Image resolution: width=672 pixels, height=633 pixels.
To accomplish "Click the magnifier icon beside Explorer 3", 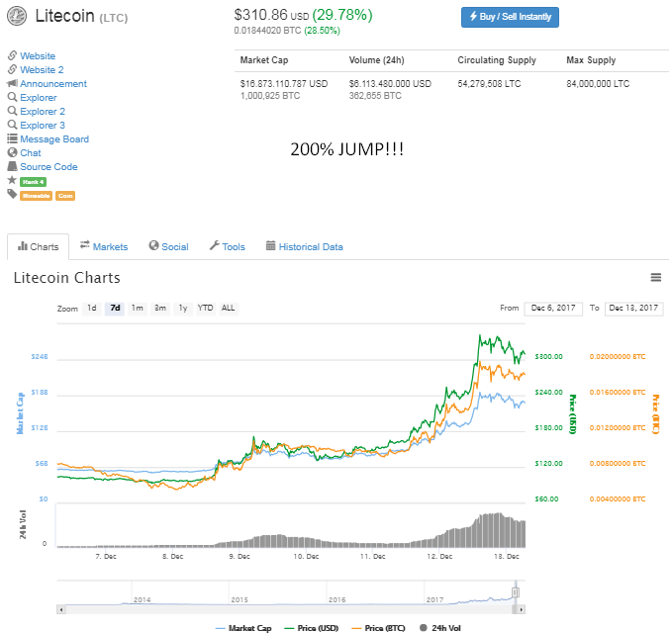I will coord(12,125).
